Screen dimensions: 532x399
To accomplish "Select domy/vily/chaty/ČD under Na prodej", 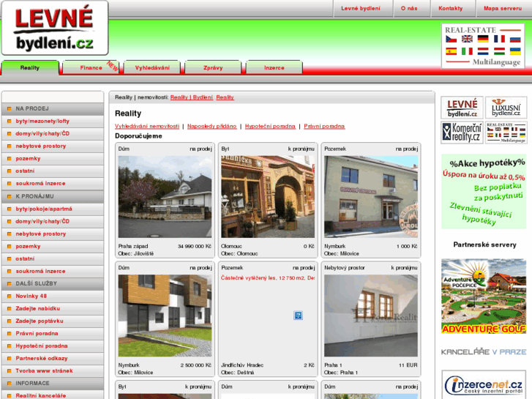I will (x=53, y=134).
